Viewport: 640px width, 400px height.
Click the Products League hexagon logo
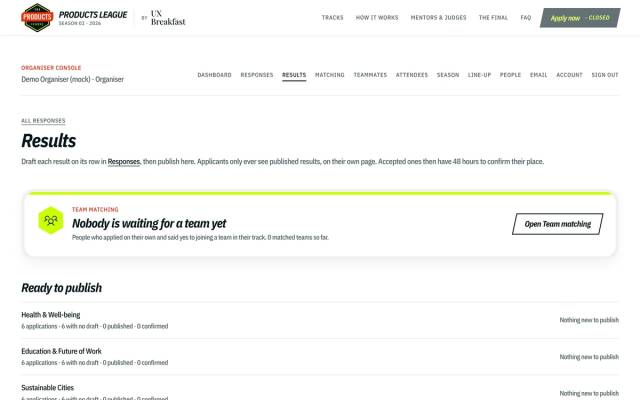37,18
